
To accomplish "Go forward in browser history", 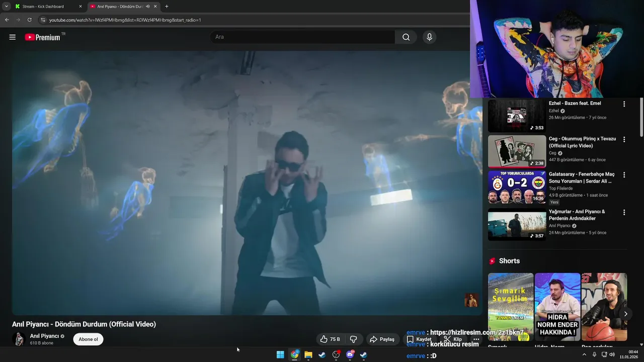I will 18,20.
